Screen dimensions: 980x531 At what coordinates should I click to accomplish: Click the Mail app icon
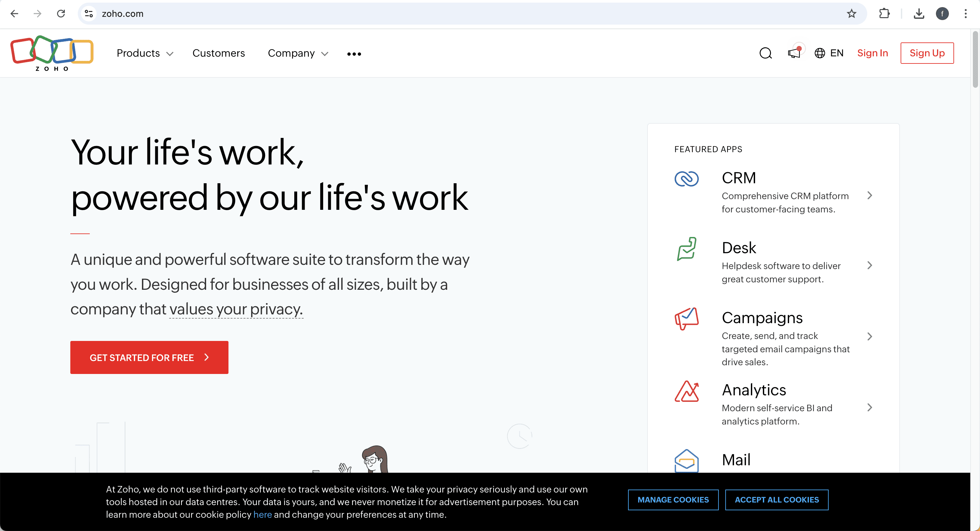tap(687, 461)
